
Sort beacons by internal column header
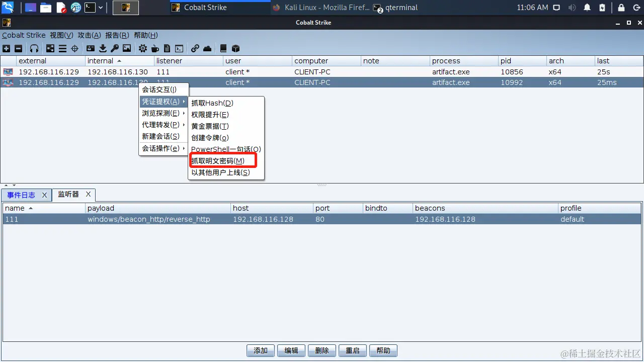point(120,61)
